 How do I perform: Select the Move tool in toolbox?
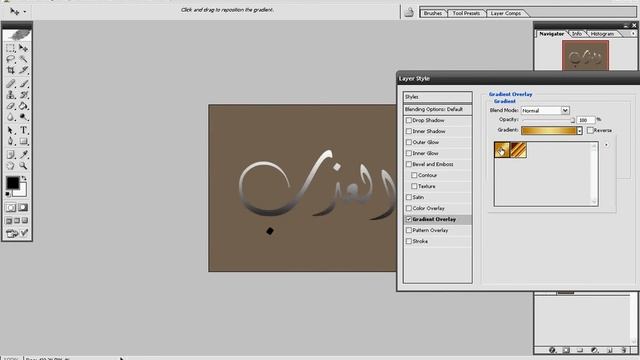(23, 48)
